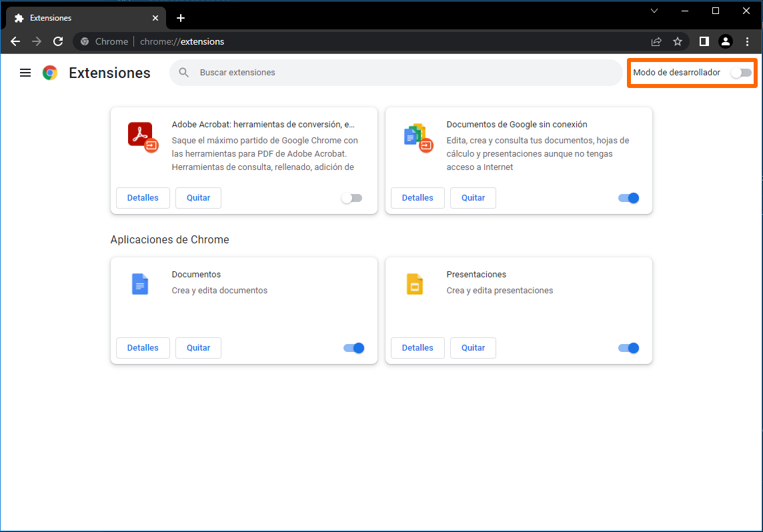This screenshot has height=532, width=763.
Task: Remove Documentos de Google sin conexión with Quitar
Action: click(x=473, y=198)
